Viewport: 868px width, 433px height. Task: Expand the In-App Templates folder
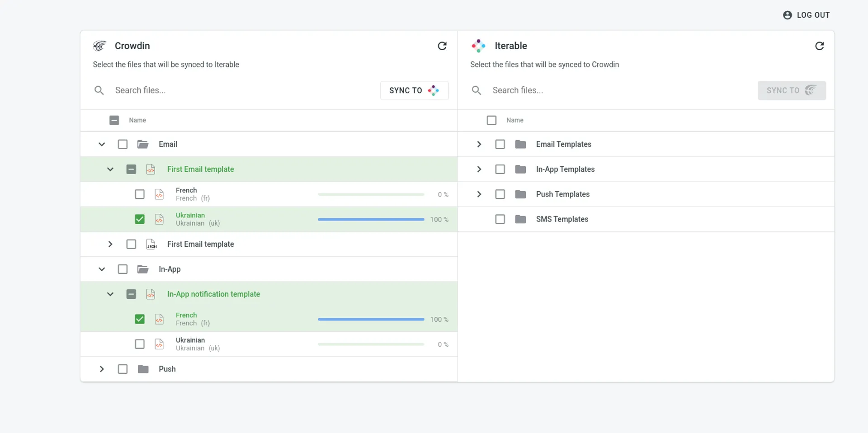coord(479,169)
